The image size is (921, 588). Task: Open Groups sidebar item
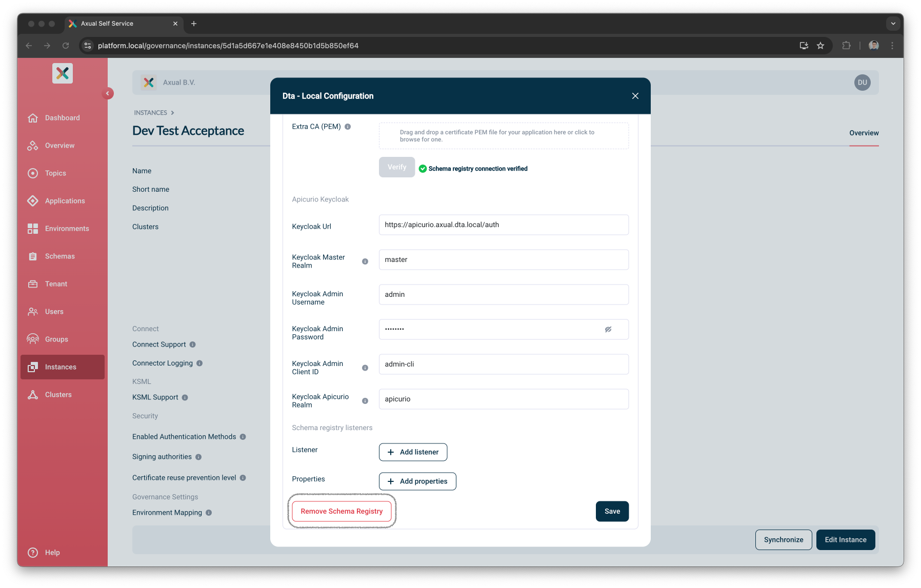click(62, 339)
